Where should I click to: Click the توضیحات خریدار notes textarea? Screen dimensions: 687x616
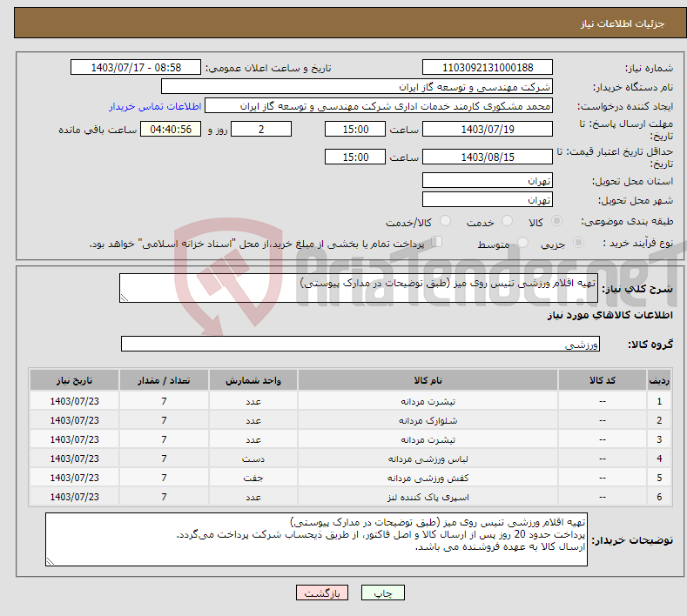tap(316, 539)
